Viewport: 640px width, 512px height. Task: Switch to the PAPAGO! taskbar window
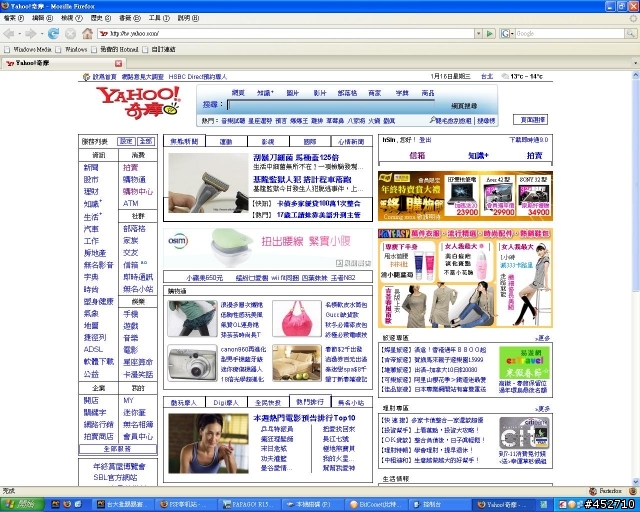[249, 505]
